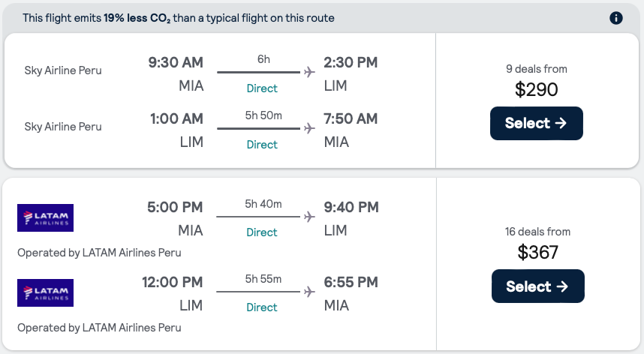The image size is (644, 354).
Task: Click the airplane icon on 5h 55m flight
Action: 308,292
